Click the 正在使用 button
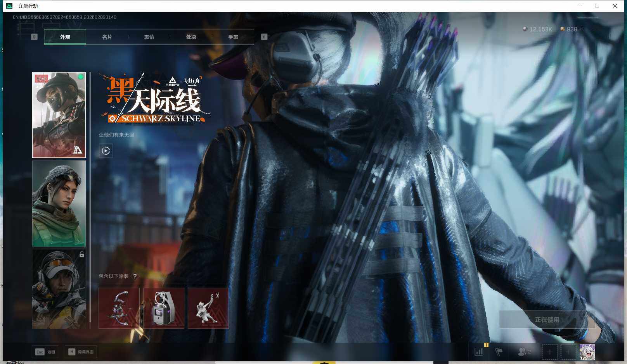Image resolution: width=627 pixels, height=364 pixels. point(547,319)
